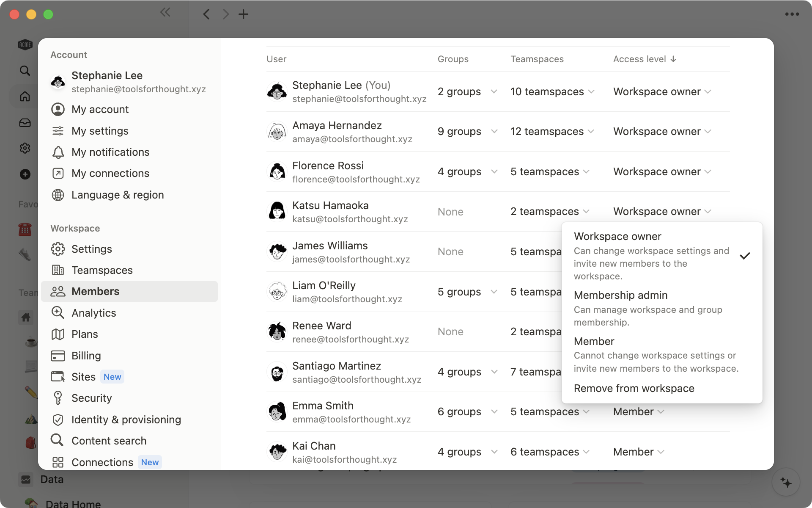Open Analytics section in workspace
This screenshot has width=812, height=508.
point(93,312)
